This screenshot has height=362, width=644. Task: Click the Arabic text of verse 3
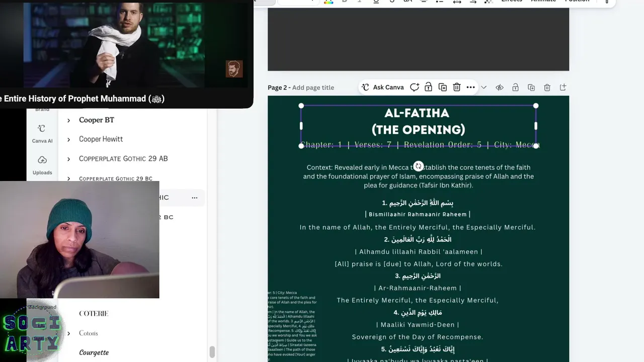[x=418, y=276]
